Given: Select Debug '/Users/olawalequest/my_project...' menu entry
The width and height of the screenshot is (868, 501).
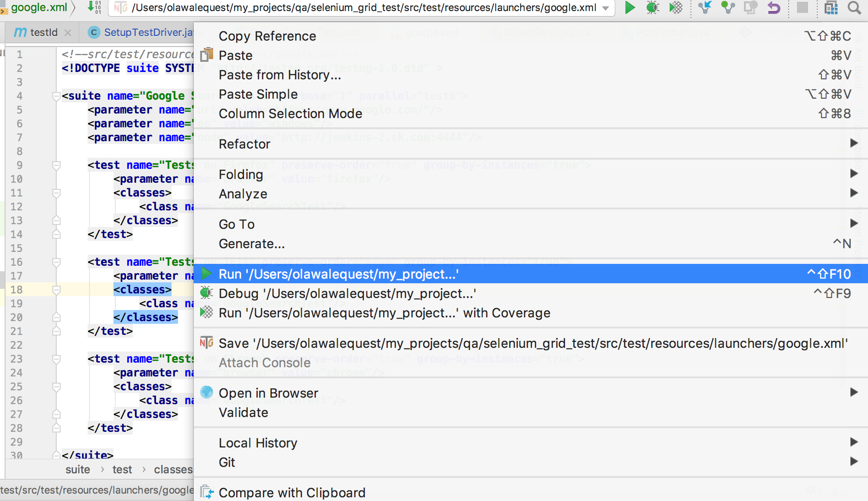Looking at the screenshot, I should pos(347,293).
